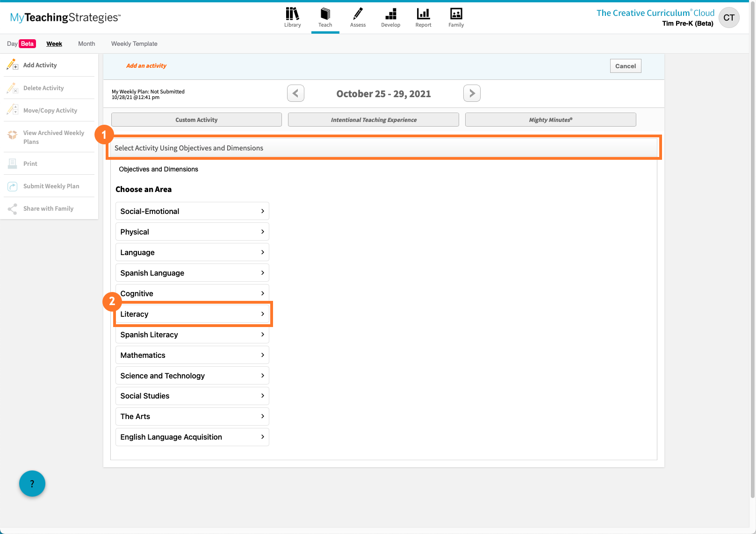Choose Intentional Teaching Experience button

tap(374, 120)
